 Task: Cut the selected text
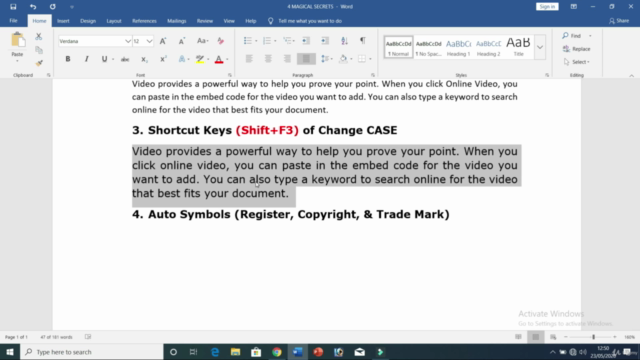tap(38, 36)
